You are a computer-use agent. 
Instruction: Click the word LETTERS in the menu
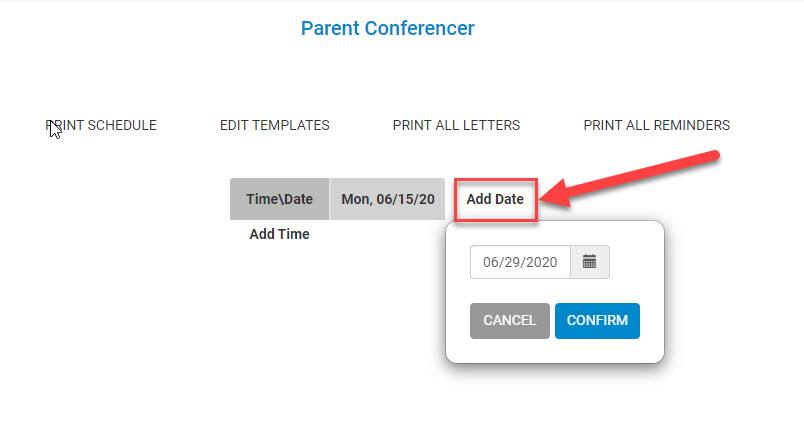[x=491, y=125]
